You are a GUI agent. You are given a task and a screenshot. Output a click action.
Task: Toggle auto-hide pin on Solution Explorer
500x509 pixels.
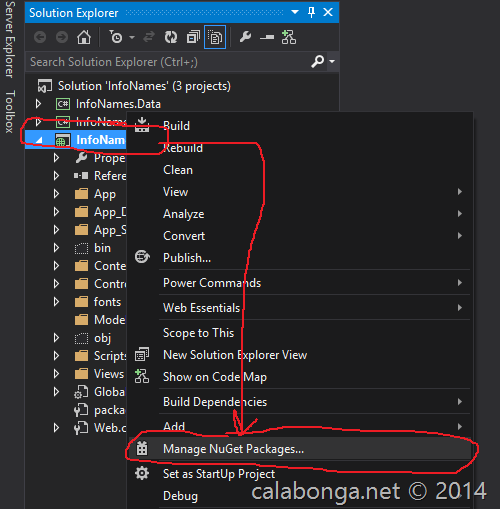[311, 13]
